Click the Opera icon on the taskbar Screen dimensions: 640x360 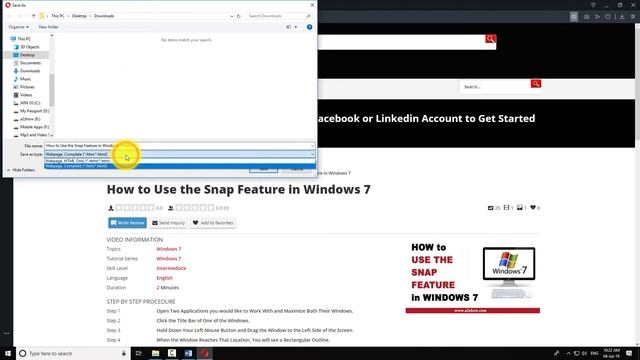coord(204,353)
